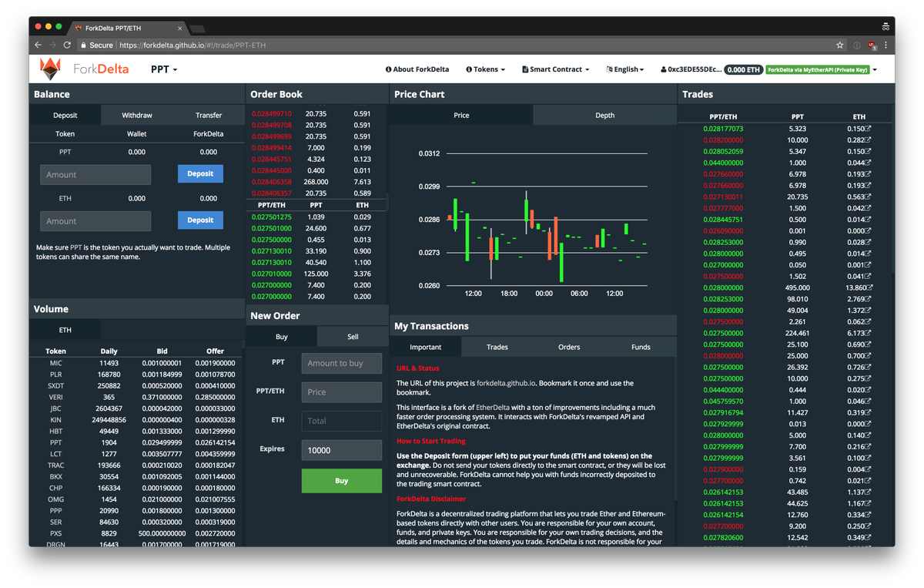Open the English language dropdown
The height and width of the screenshot is (588, 924).
click(x=625, y=69)
